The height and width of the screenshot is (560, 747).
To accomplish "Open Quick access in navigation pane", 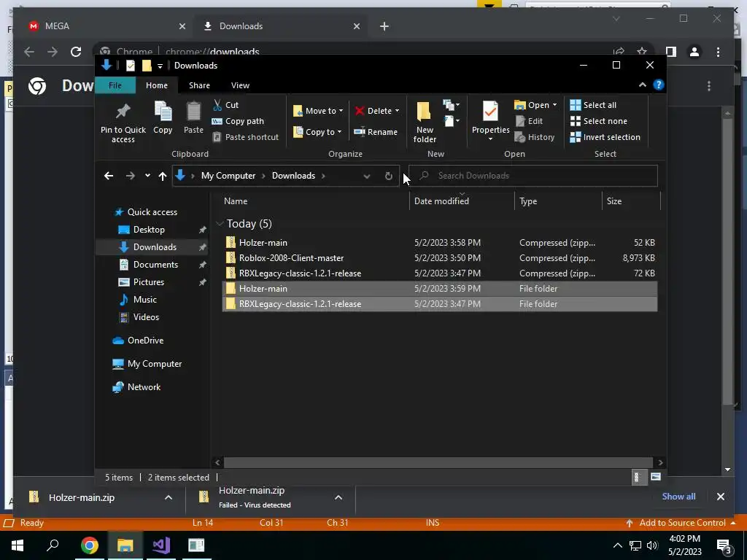I will point(152,212).
